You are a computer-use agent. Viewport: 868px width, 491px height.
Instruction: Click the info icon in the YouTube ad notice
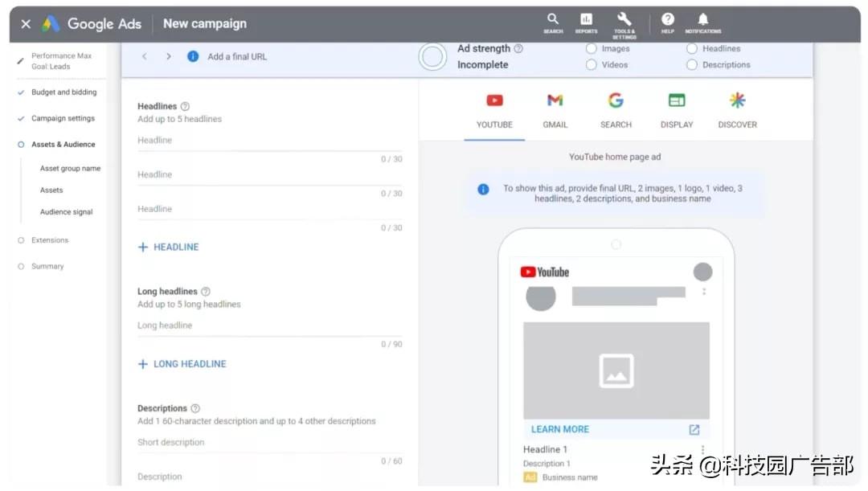coord(483,190)
